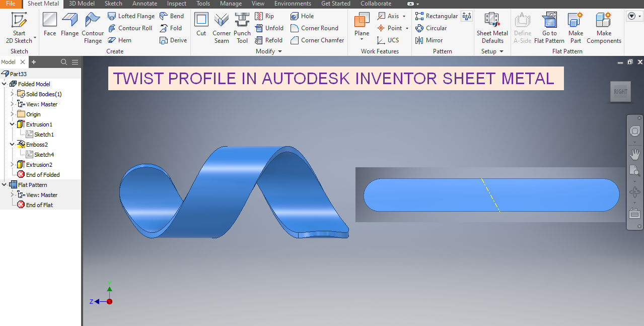644x326 pixels.
Task: Switch to the Sketch tab
Action: pos(113,4)
